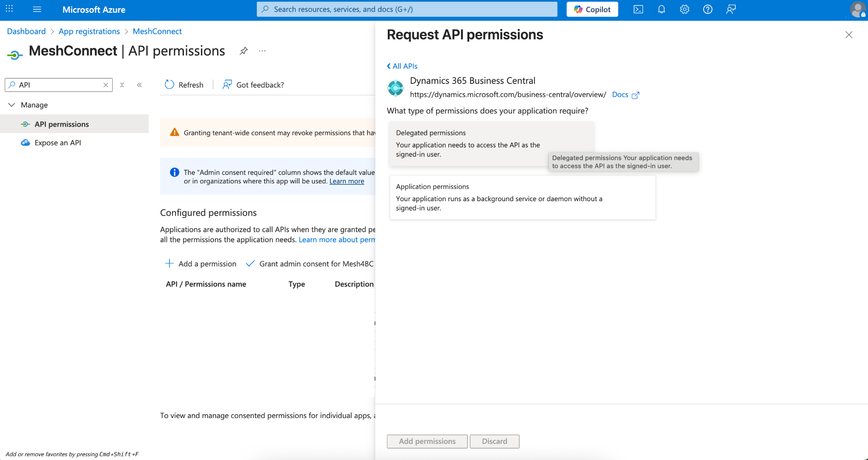Click Add a permission
This screenshot has height=460, width=868.
(x=200, y=263)
